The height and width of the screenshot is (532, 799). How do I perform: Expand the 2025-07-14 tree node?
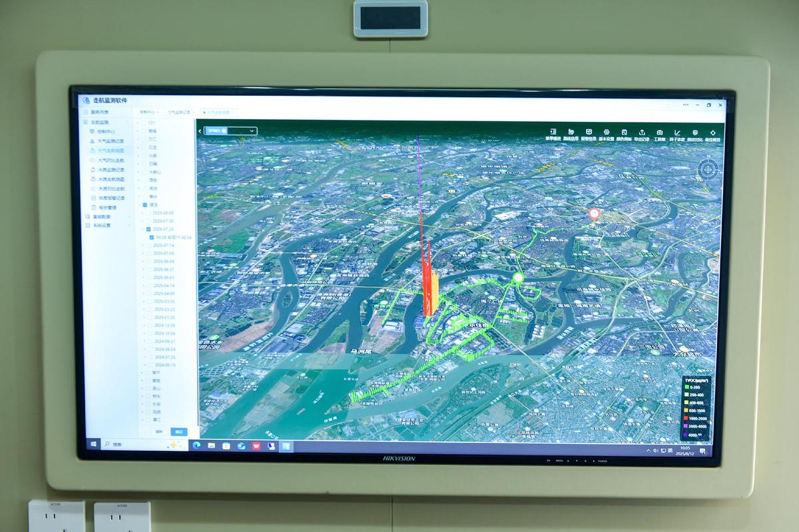(x=142, y=246)
